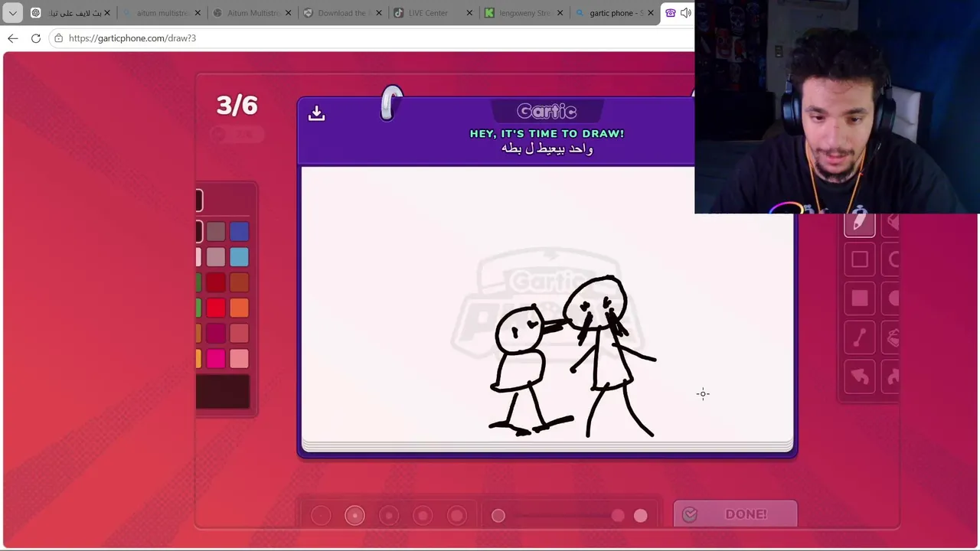
Task: Pick the dark magenta color swatch
Action: (216, 333)
